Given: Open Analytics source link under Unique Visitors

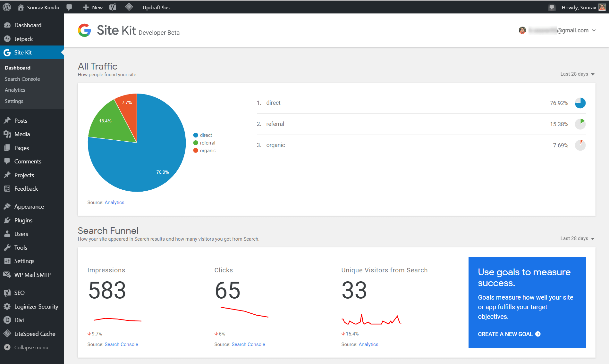Looking at the screenshot, I should click(368, 344).
